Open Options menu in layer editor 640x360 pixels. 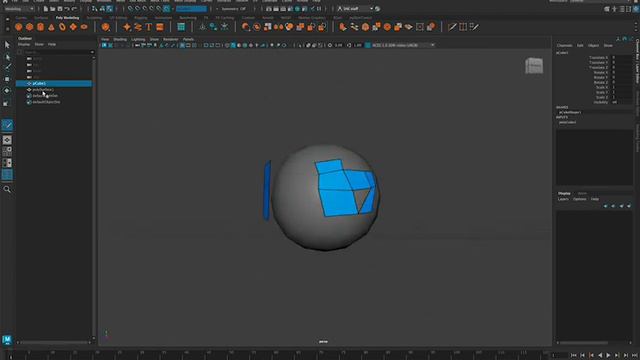580,199
